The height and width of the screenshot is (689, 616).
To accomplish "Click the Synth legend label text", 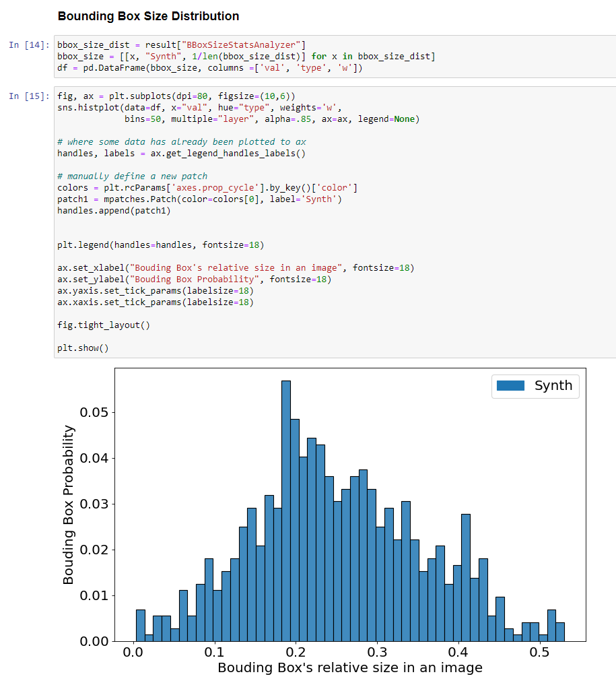I will (x=553, y=386).
